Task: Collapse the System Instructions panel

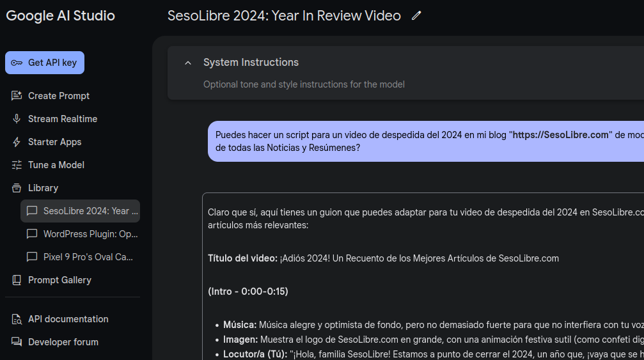Action: (x=187, y=63)
